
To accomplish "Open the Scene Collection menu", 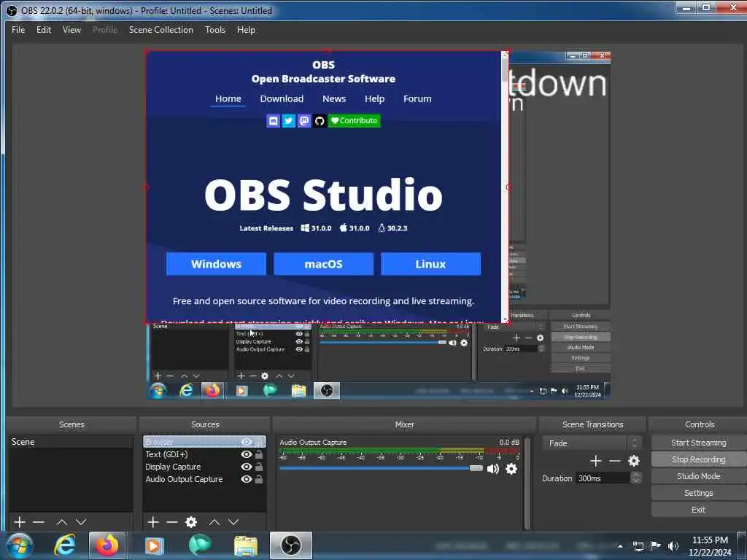I will pyautogui.click(x=161, y=29).
